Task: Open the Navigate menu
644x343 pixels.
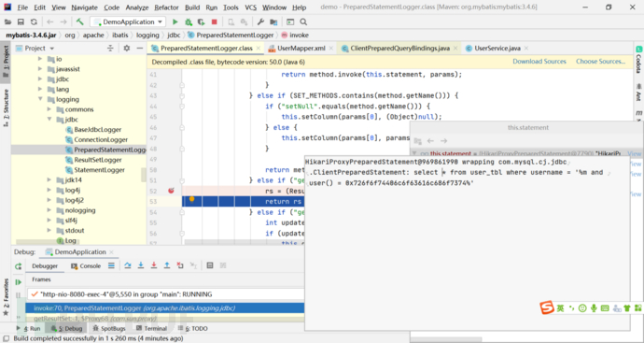Action: coord(84,7)
